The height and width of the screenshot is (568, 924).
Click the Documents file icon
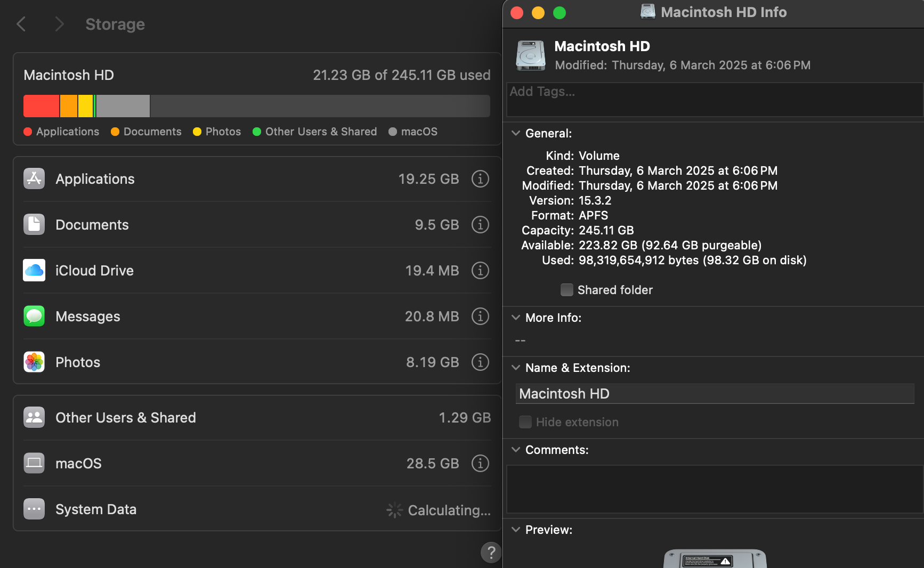tap(34, 225)
